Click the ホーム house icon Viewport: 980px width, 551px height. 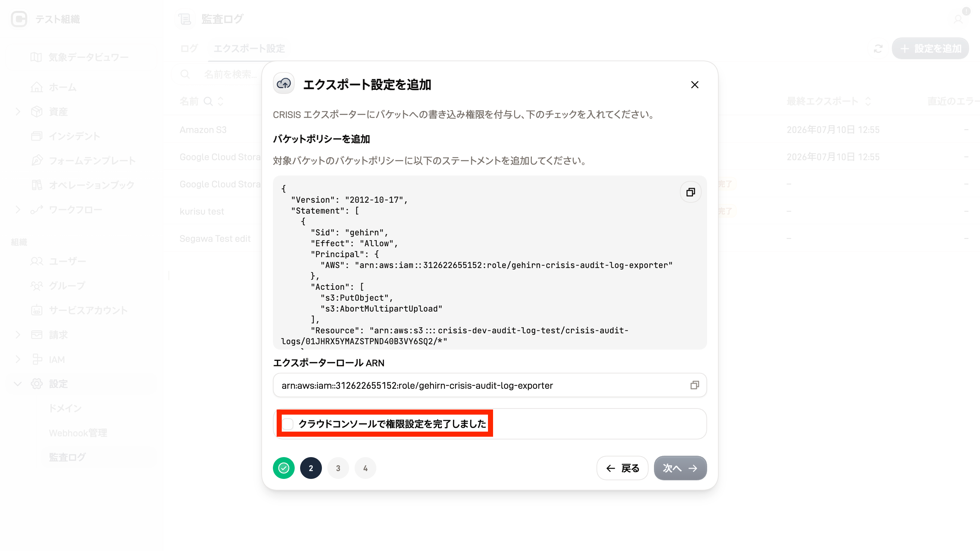pyautogui.click(x=36, y=87)
